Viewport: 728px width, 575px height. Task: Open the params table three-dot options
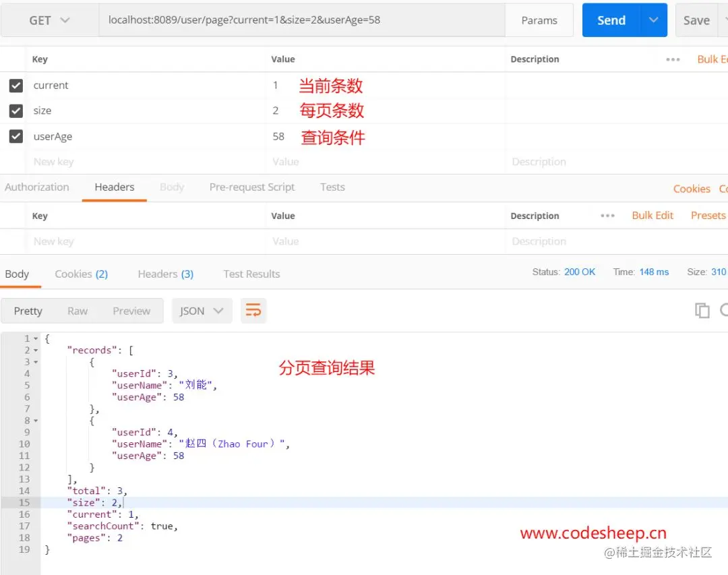click(672, 59)
